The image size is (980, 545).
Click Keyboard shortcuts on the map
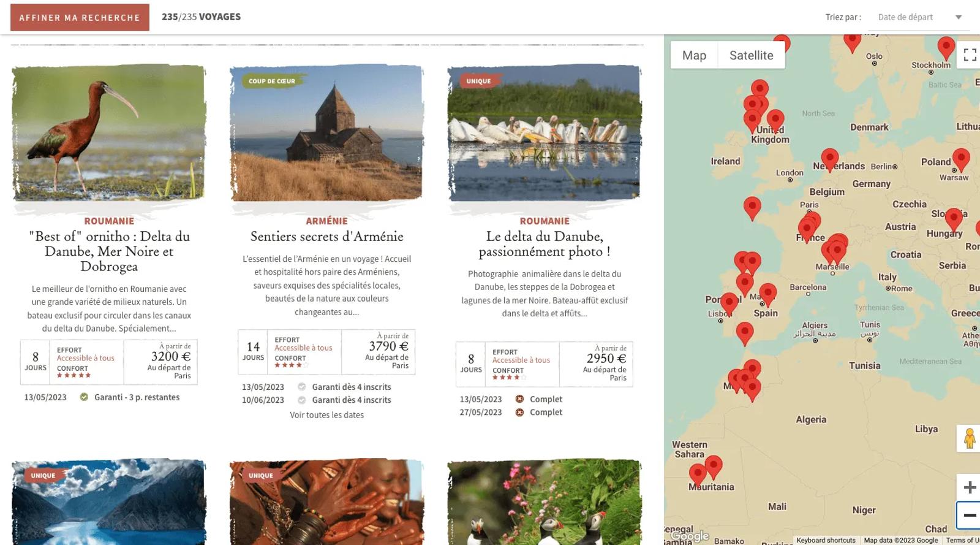coord(826,540)
